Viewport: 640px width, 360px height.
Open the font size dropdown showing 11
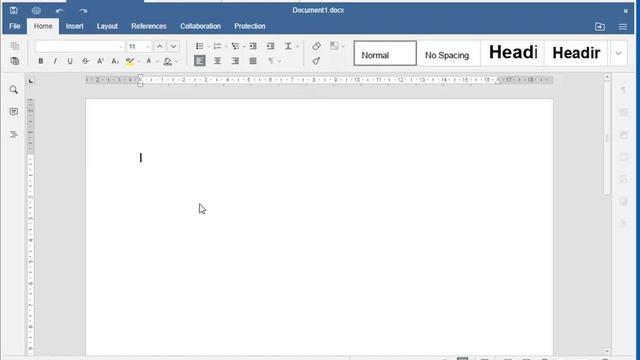tap(147, 47)
